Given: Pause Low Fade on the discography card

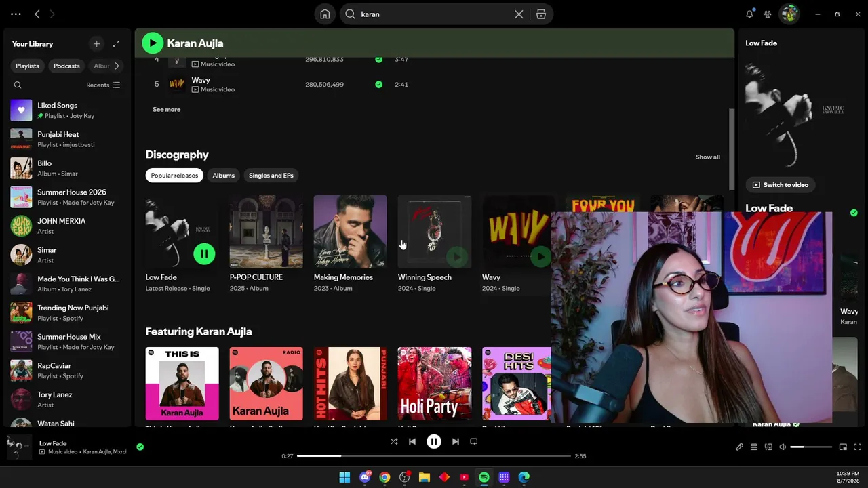Looking at the screenshot, I should (204, 253).
